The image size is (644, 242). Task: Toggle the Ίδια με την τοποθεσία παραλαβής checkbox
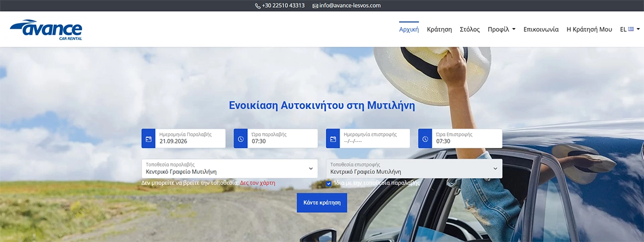tap(329, 183)
